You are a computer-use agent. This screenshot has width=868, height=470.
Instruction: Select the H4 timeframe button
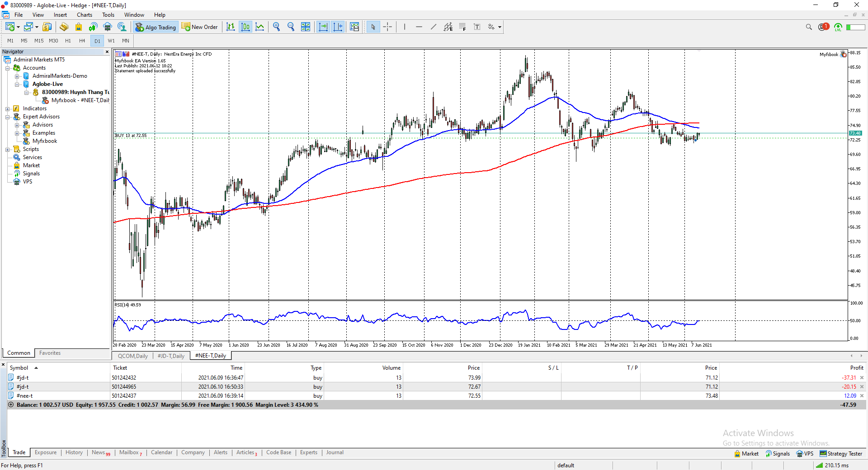(x=82, y=41)
